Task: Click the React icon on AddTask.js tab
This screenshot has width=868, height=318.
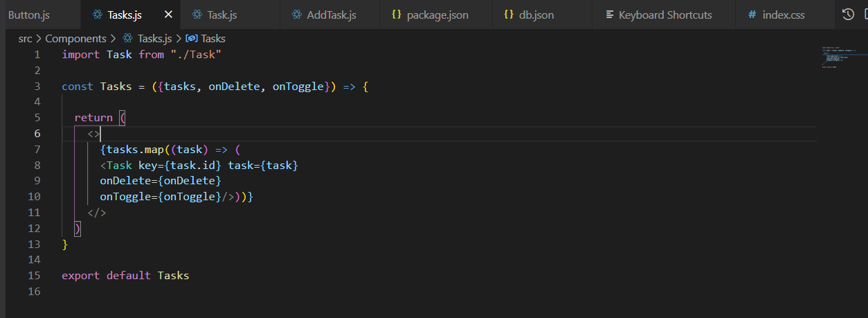Action: click(x=297, y=15)
